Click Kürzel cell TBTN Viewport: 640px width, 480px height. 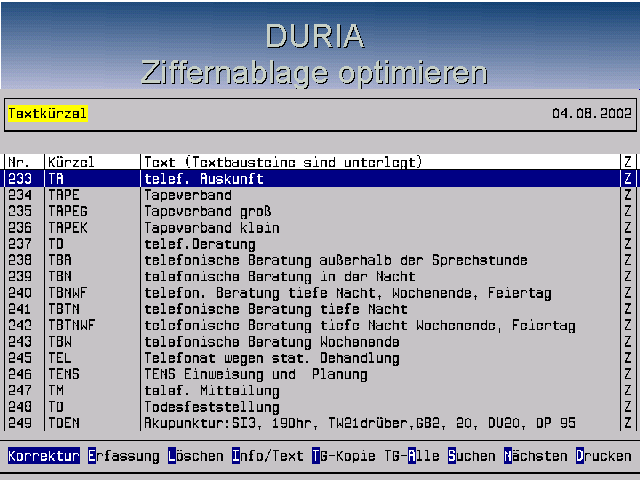[x=64, y=309]
